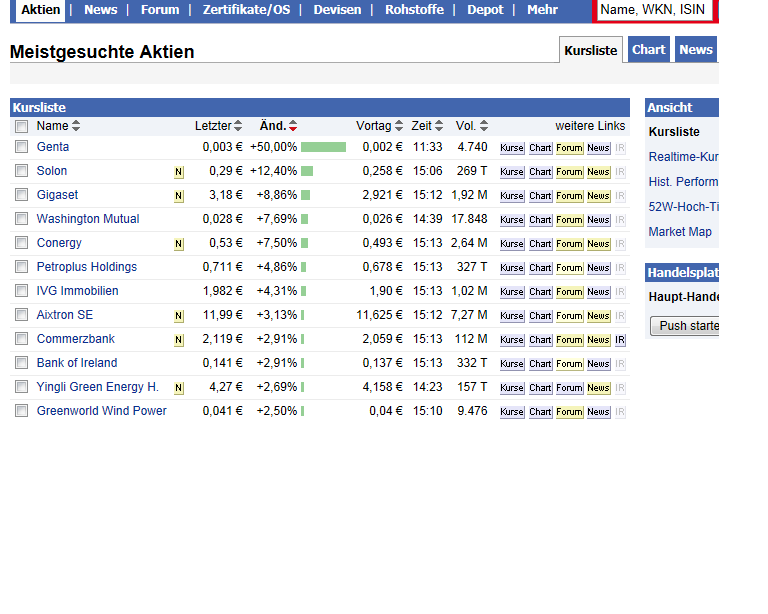The height and width of the screenshot is (614, 768).
Task: Open Kurse mini-button for Conergy
Action: tap(512, 244)
